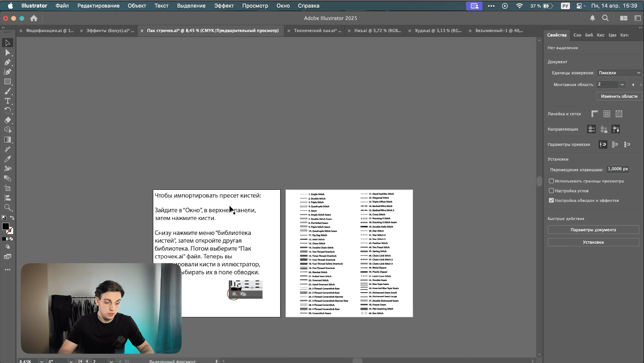Check the Scale Corners option
644x363 pixels.
(x=551, y=191)
